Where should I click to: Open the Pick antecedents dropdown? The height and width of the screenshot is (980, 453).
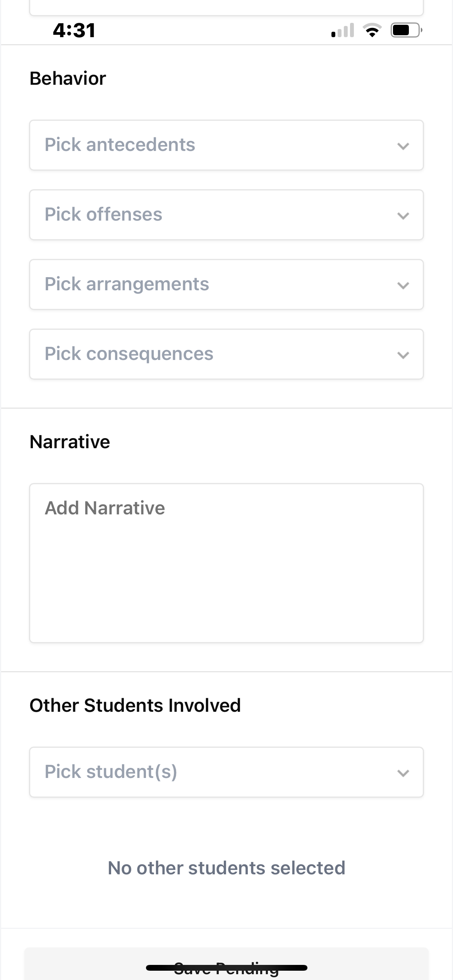tap(217, 145)
